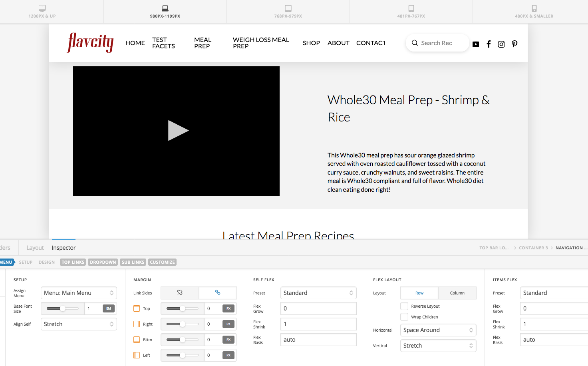Click the SHOP navigation link
588x366 pixels.
[311, 43]
